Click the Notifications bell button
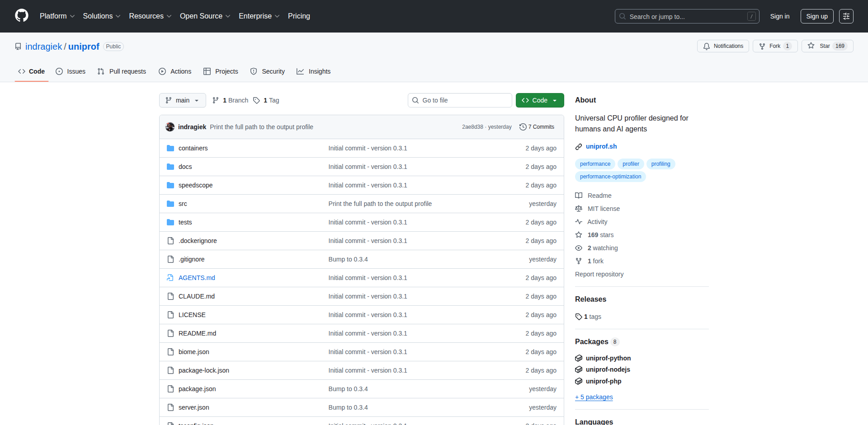This screenshot has height=425, width=868. [x=723, y=46]
